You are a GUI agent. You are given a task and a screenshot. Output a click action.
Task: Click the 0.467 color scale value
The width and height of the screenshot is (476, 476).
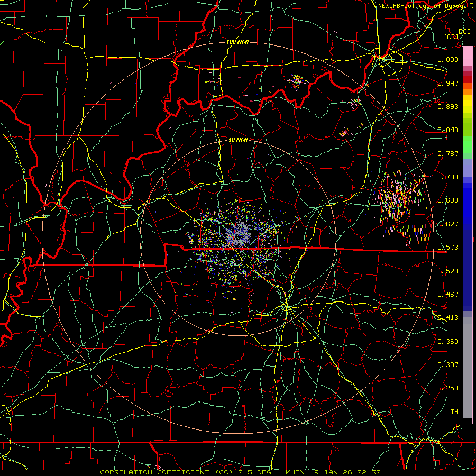pos(448,295)
